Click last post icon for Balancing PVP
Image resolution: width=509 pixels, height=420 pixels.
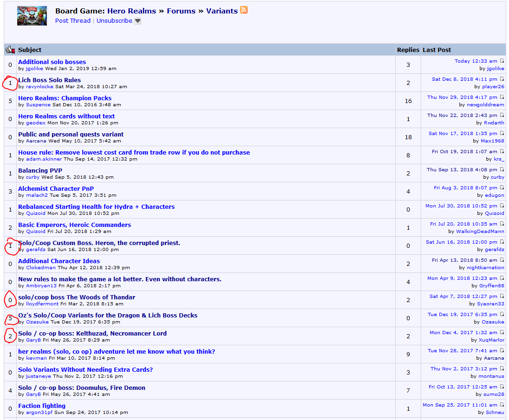502,169
